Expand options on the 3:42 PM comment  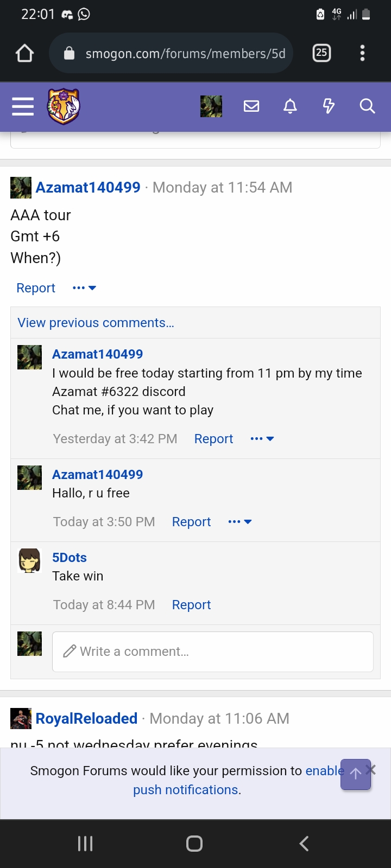(x=262, y=439)
